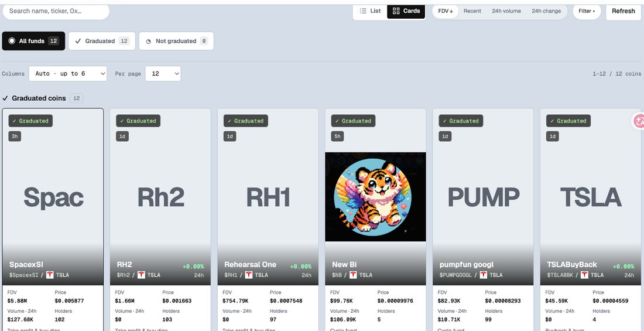This screenshot has width=644, height=331.
Task: Open the New Bi tiger image
Action: pos(375,197)
